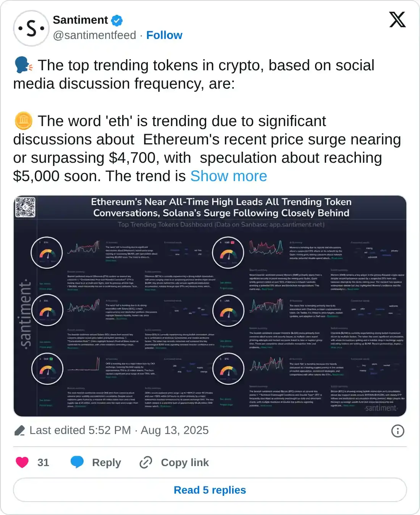Open the info circle icon
This screenshot has width=420, height=515.
point(397,431)
